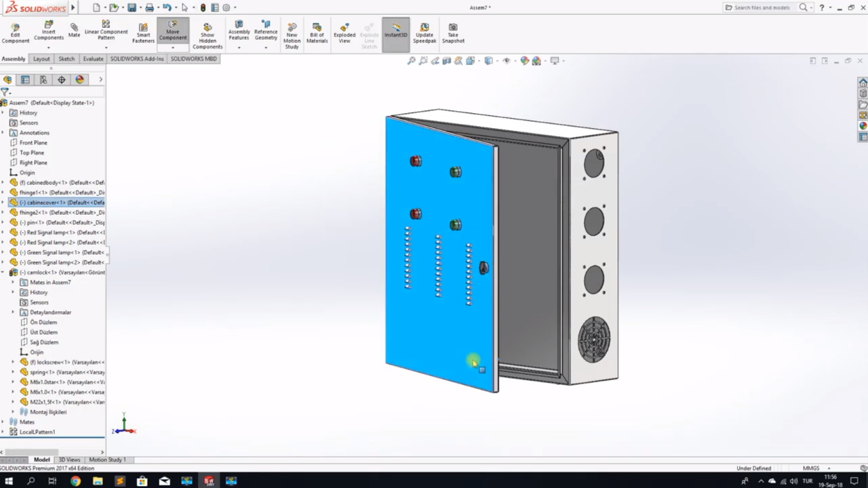Click Take Snapshot camera icon
The image size is (868, 488).
453,33
